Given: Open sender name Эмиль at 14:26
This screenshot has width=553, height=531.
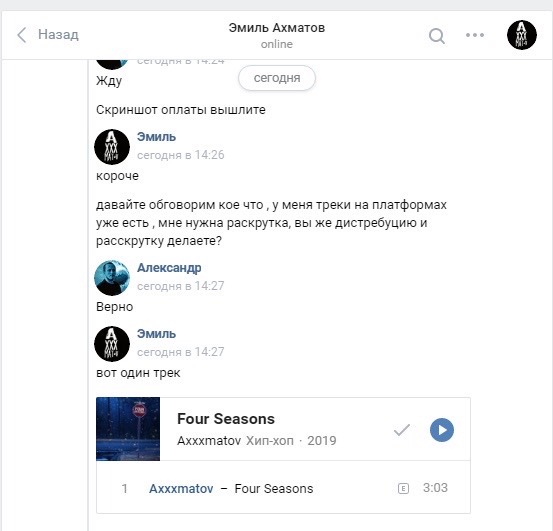Looking at the screenshot, I should tap(156, 136).
